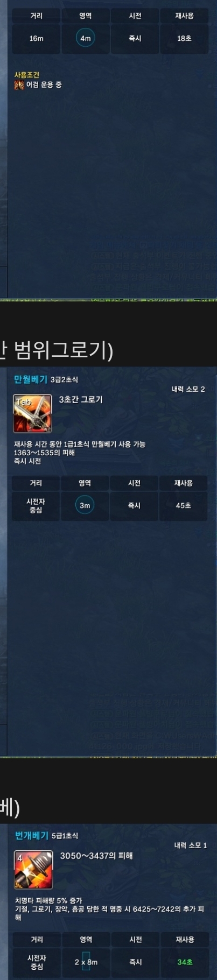Click the green 34초 cooldown value

click(185, 962)
